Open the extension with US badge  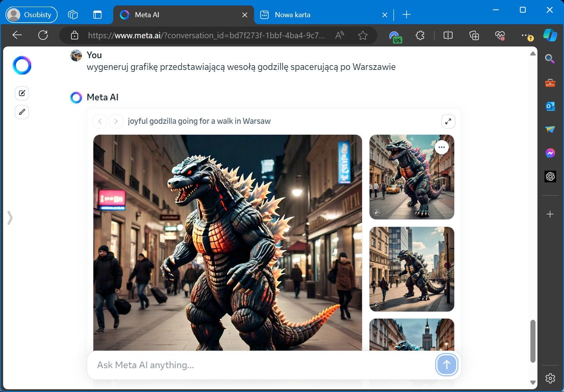point(395,36)
